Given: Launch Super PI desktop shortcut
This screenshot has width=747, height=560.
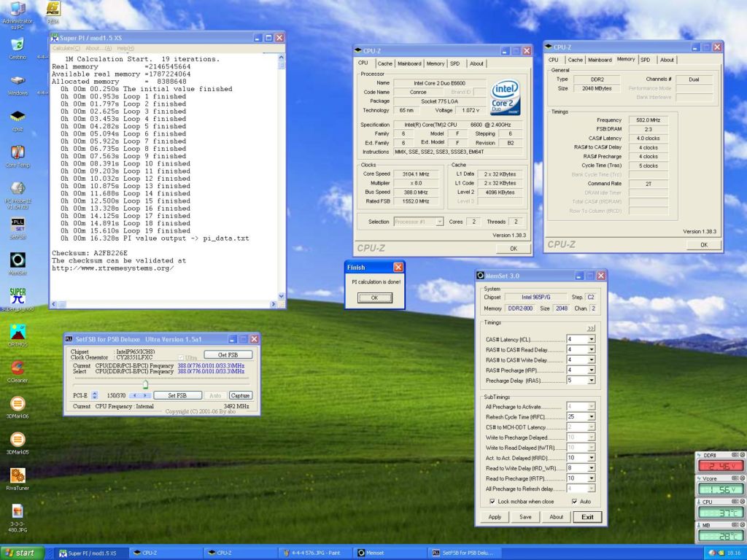Looking at the screenshot, I should tap(18, 300).
